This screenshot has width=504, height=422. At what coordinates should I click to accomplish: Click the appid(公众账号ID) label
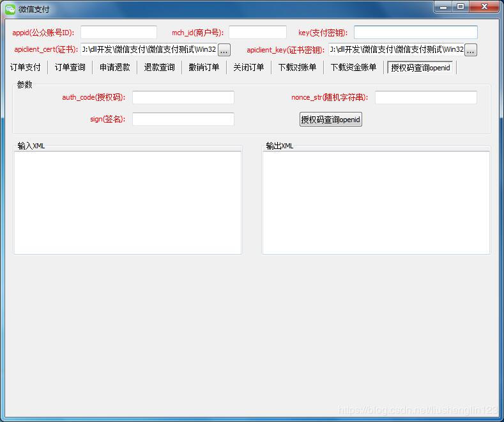tap(43, 33)
